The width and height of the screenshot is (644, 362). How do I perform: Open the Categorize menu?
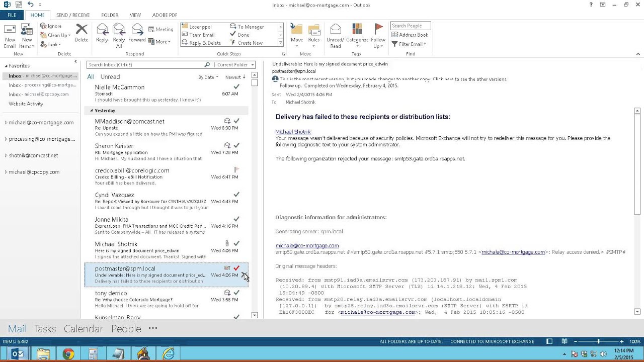pos(357,36)
